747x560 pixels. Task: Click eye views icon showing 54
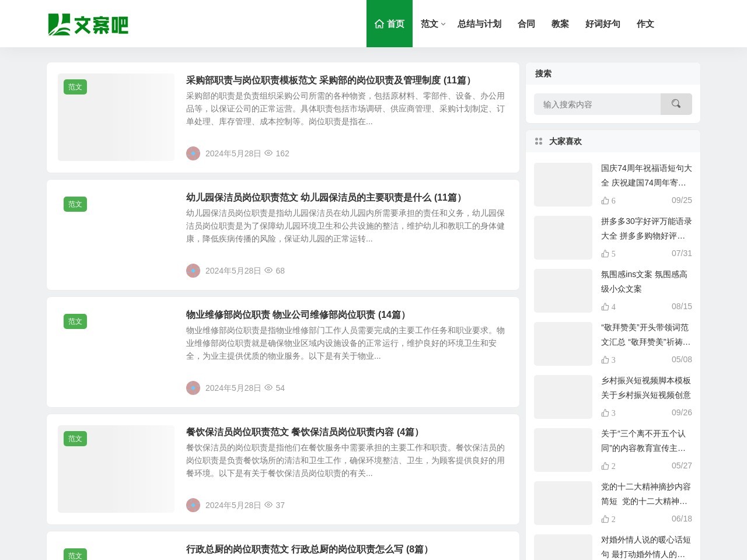[268, 387]
